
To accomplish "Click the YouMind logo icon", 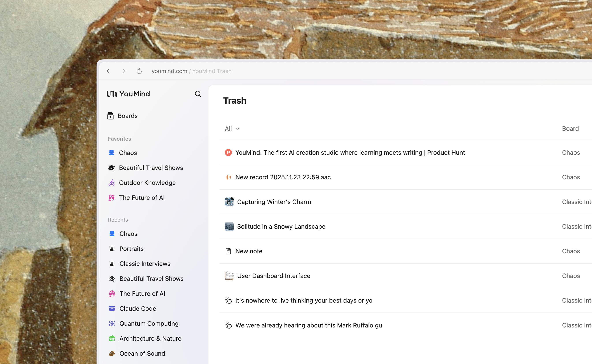I will pyautogui.click(x=112, y=94).
